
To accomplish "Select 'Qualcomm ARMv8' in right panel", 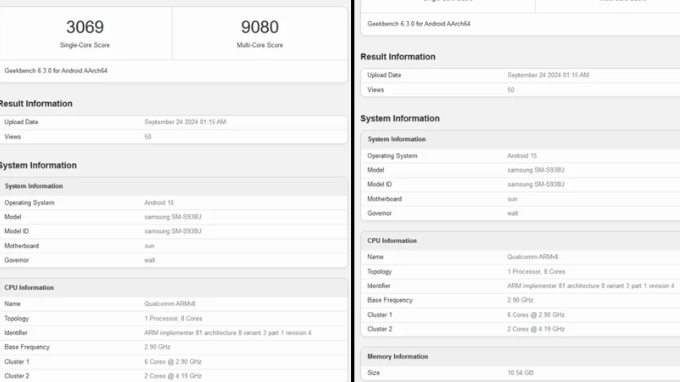I will tap(533, 257).
